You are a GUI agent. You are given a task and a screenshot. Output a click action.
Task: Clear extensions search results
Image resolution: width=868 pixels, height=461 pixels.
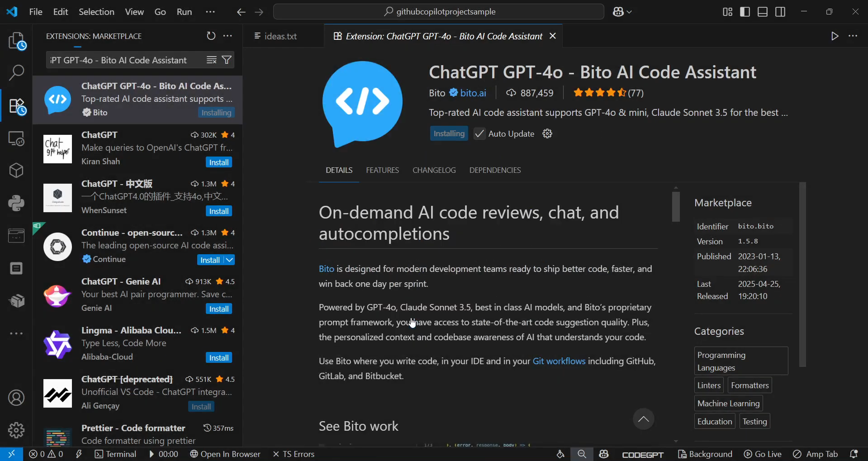click(x=211, y=60)
